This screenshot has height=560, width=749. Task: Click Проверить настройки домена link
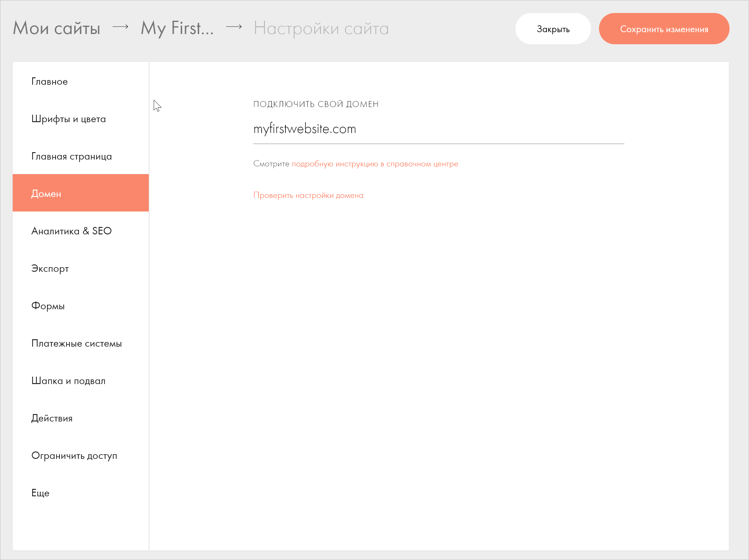pyautogui.click(x=308, y=195)
